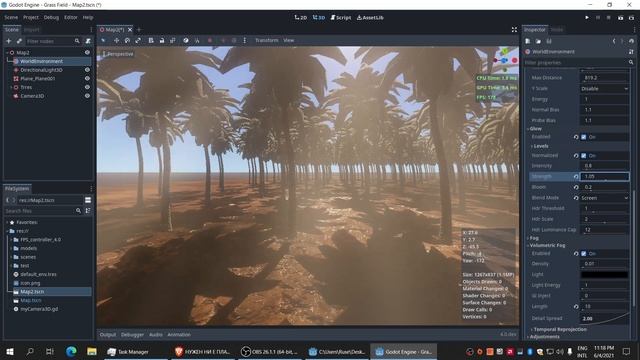Toggle distraction-free mode expand icon
This screenshot has height=360, width=640.
[x=514, y=30]
